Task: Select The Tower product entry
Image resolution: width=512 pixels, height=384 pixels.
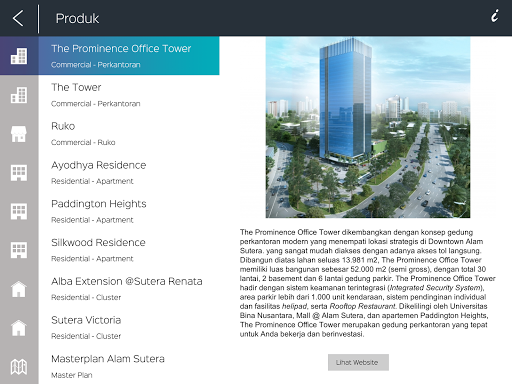Action: (129, 95)
